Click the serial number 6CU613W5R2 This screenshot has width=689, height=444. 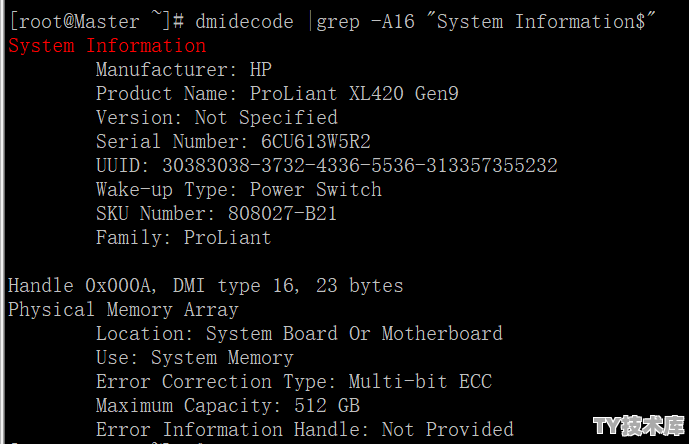click(x=316, y=142)
